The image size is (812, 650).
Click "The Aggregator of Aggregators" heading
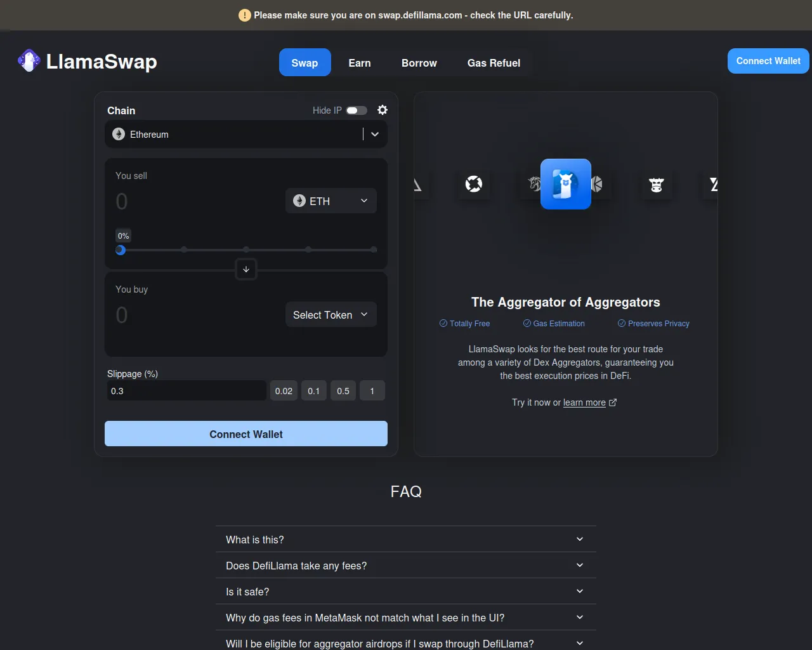566,302
